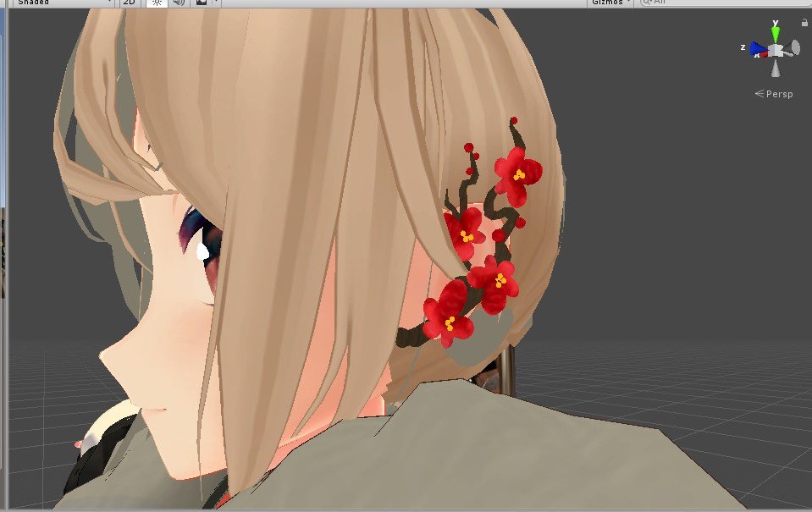Click the scene search field

(725, 3)
